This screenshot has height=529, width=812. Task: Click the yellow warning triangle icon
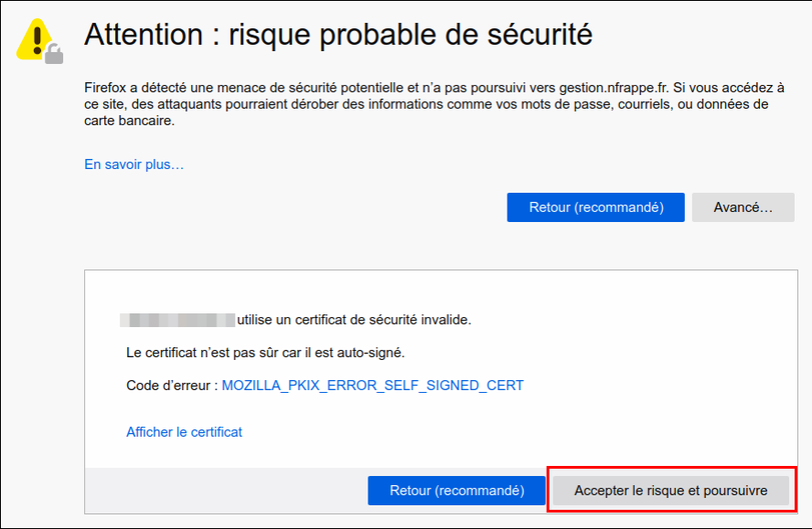click(35, 38)
